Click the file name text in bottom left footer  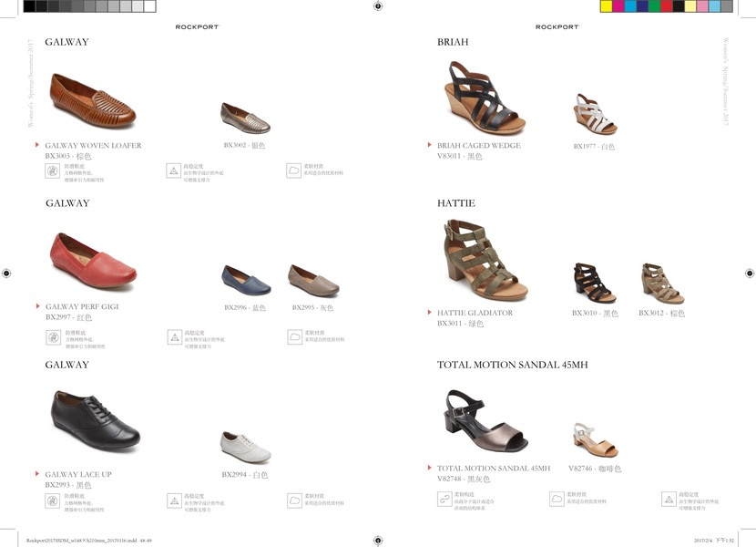click(89, 541)
